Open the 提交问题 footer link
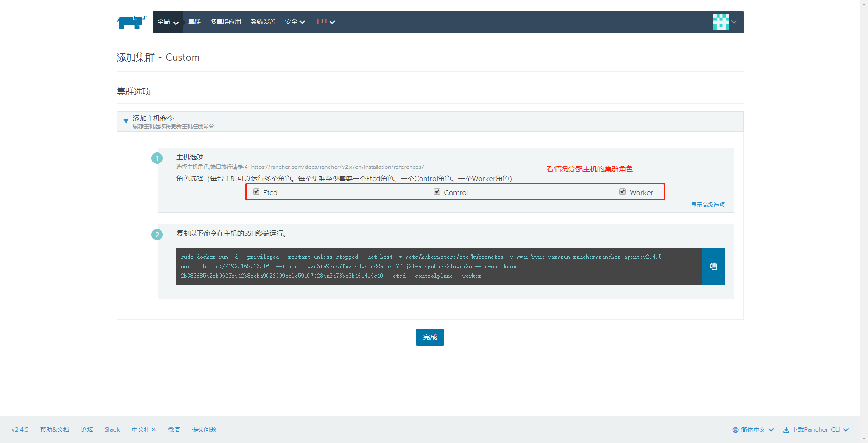Viewport: 868px width, 443px height. point(204,430)
